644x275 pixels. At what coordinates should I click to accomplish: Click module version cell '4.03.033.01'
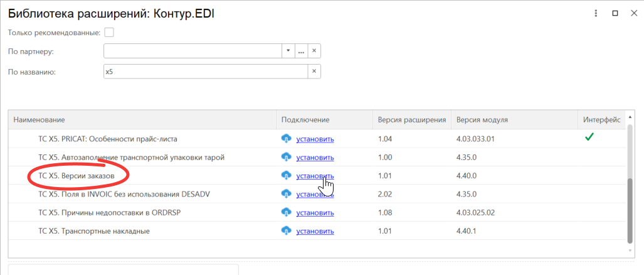click(x=475, y=139)
